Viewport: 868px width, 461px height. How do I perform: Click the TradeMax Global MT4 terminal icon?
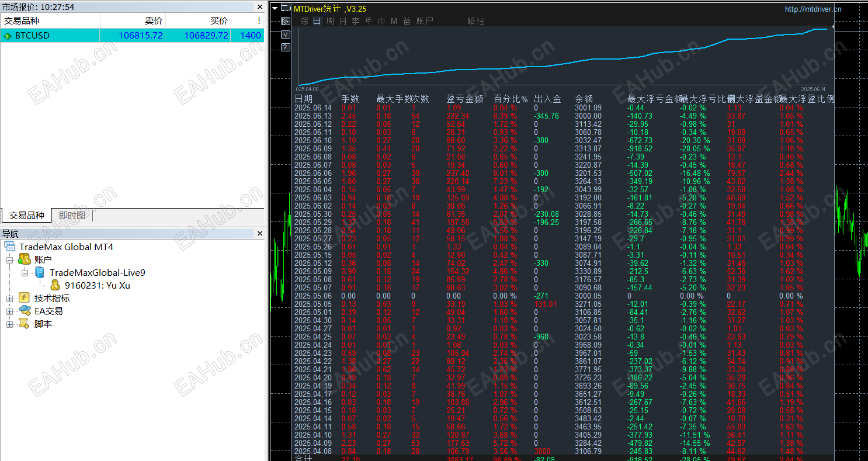tap(9, 247)
